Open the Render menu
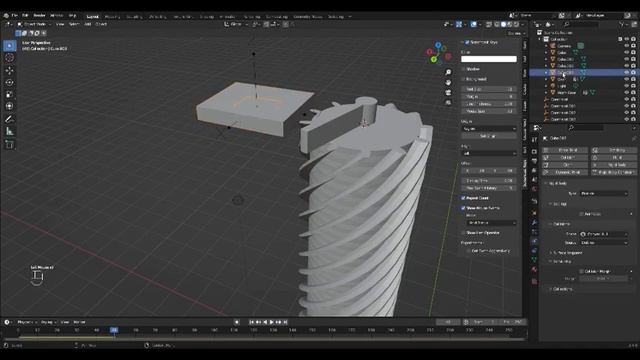Image resolution: width=640 pixels, height=360 pixels. pyautogui.click(x=39, y=16)
